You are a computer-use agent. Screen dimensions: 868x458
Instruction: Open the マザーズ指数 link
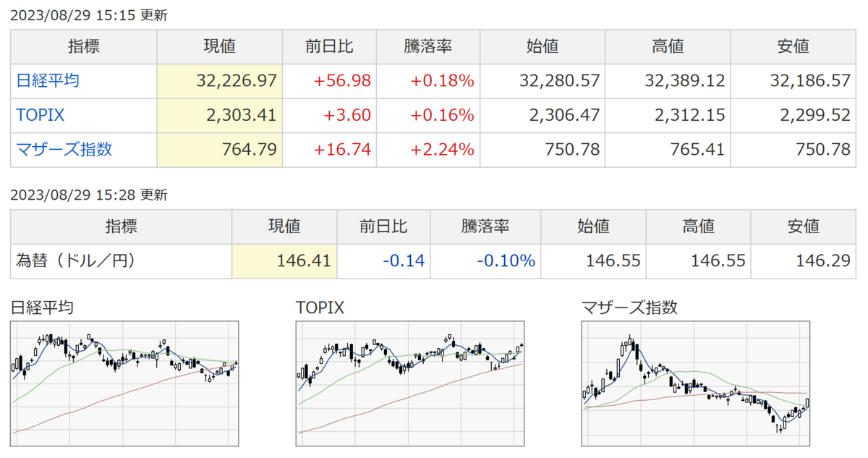point(64,150)
